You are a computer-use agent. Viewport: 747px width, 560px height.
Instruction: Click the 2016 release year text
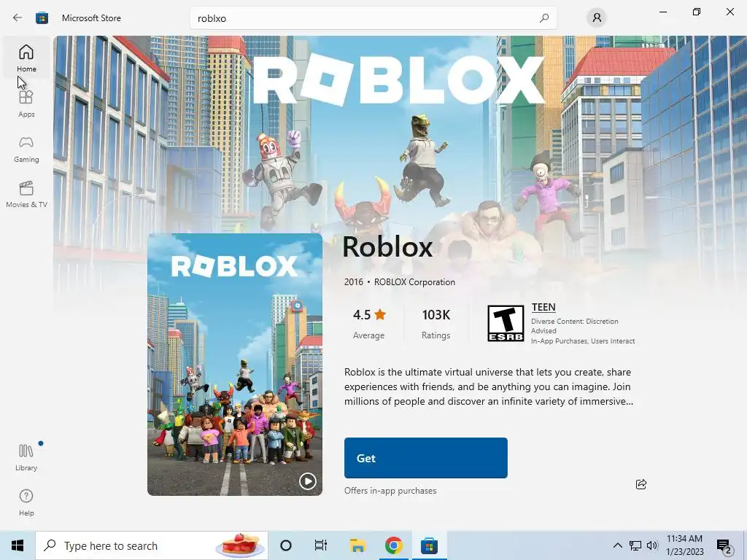[x=354, y=282]
